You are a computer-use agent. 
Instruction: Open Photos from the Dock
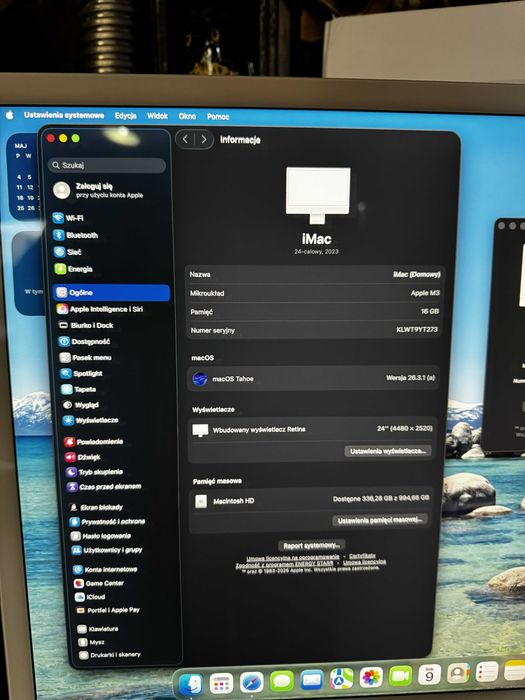click(371, 678)
